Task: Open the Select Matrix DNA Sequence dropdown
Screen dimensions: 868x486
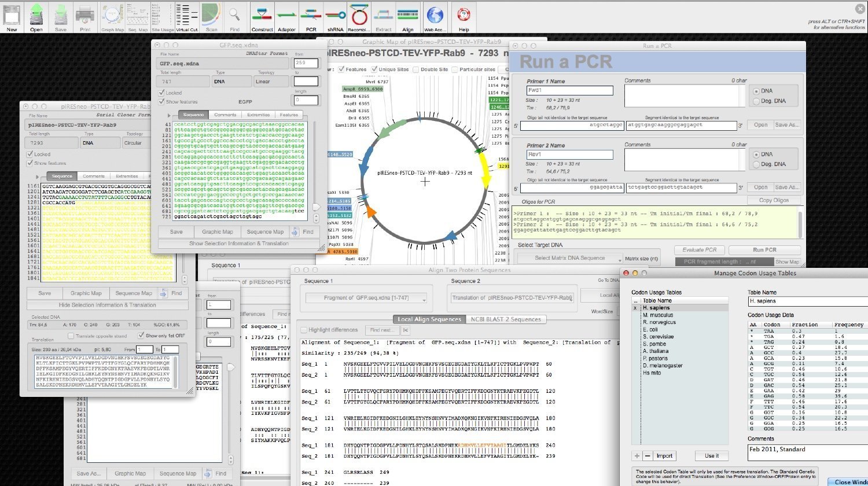Action: [x=569, y=258]
